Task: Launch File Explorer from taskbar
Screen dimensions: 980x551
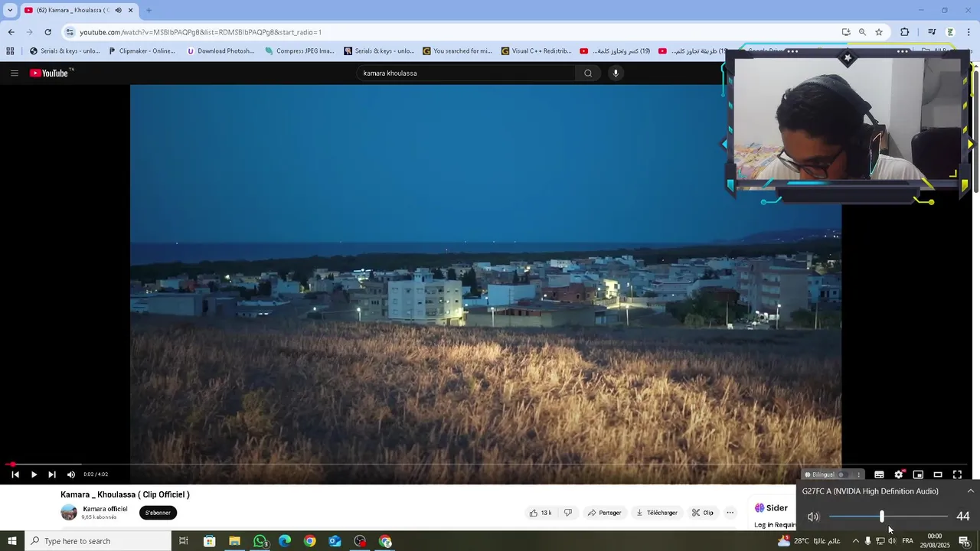Action: tap(234, 541)
